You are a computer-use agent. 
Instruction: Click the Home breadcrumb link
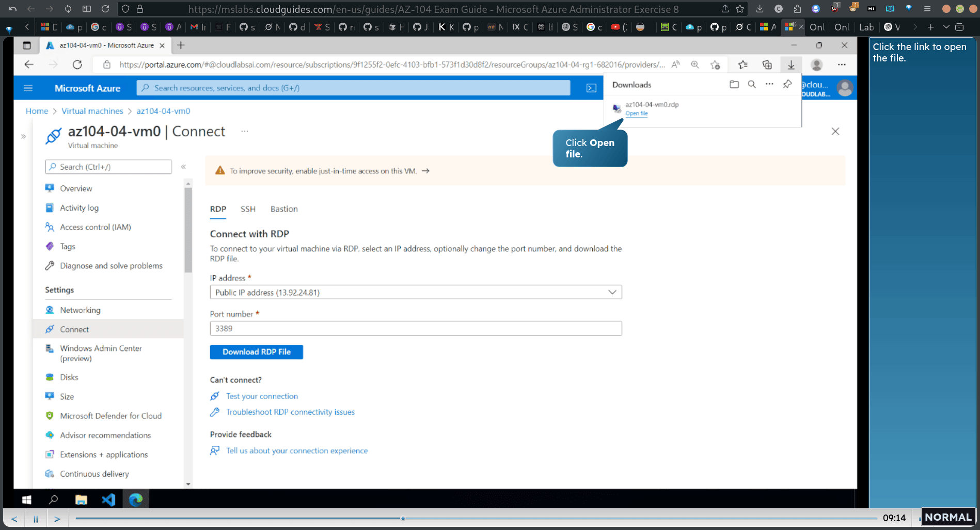37,111
